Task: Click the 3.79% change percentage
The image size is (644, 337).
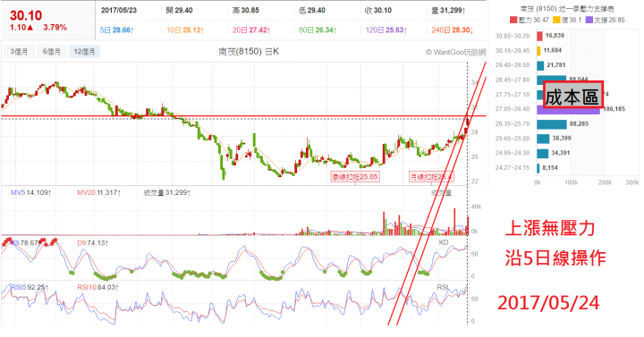Action: click(55, 28)
